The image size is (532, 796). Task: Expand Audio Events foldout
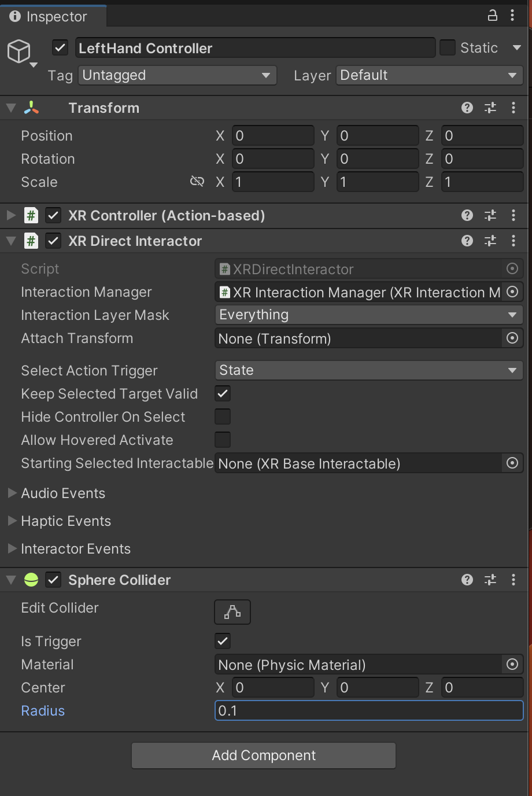[12, 493]
